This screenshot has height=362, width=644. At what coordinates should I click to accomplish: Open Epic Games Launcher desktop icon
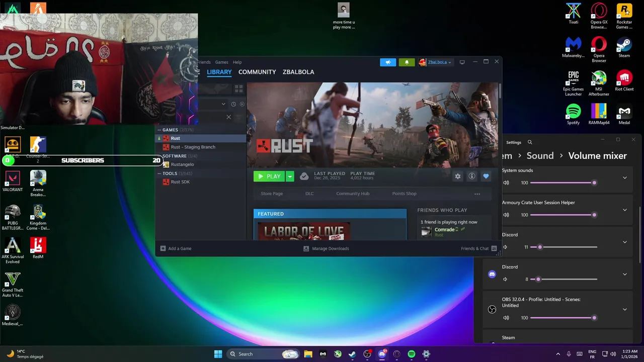[x=573, y=84]
